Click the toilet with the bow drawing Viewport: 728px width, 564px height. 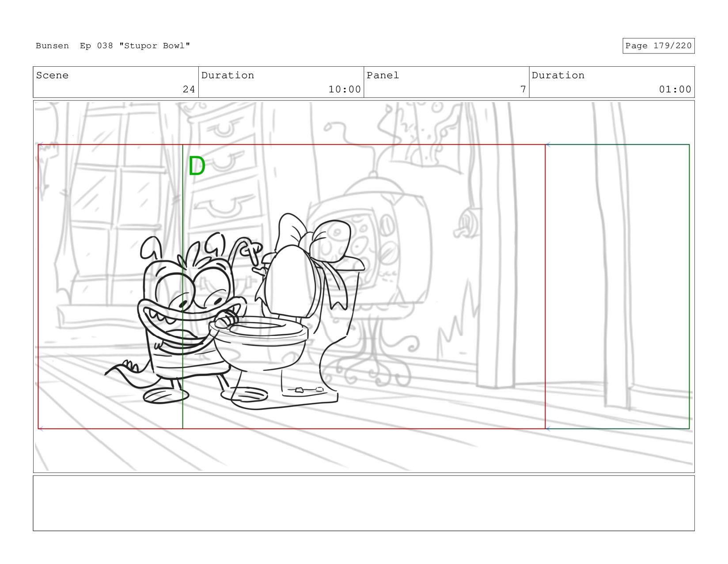coord(287,312)
